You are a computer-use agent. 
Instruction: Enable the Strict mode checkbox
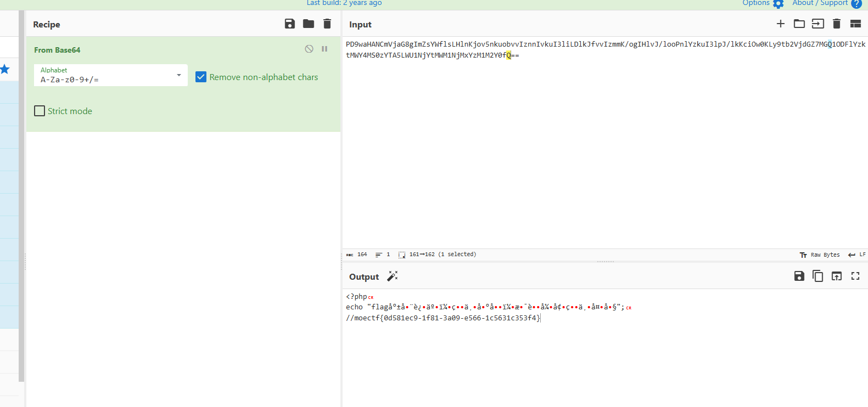tap(40, 111)
